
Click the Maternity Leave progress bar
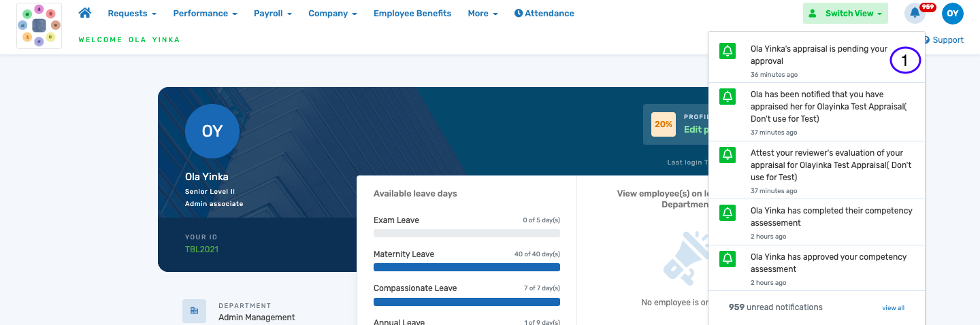coord(466,267)
